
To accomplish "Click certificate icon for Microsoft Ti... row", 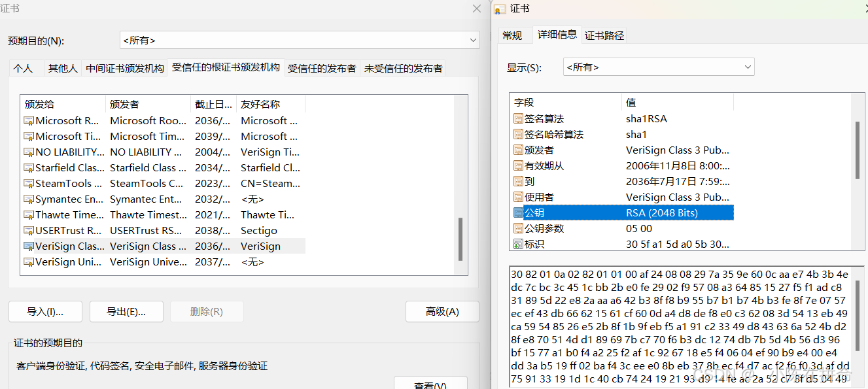I will (x=29, y=137).
